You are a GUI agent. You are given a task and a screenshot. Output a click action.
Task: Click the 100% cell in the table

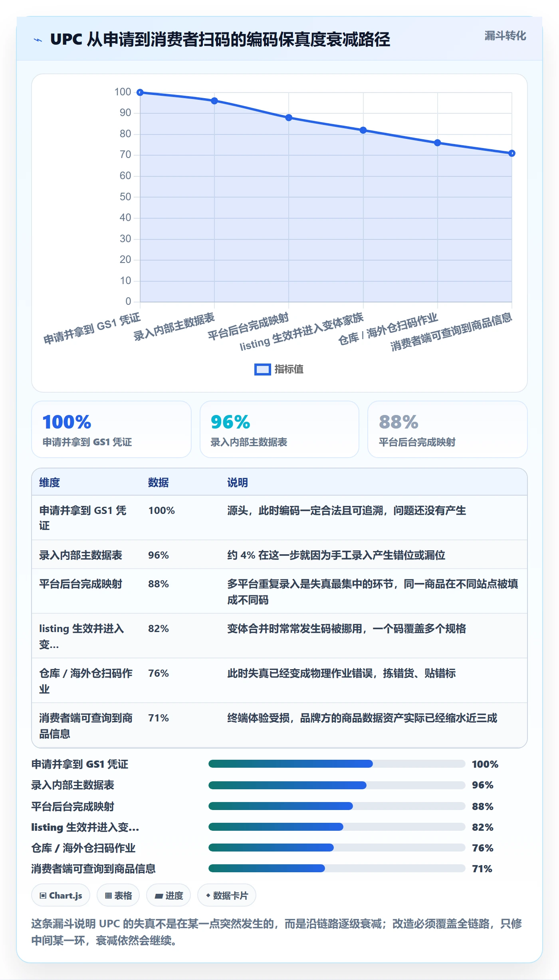(x=162, y=511)
